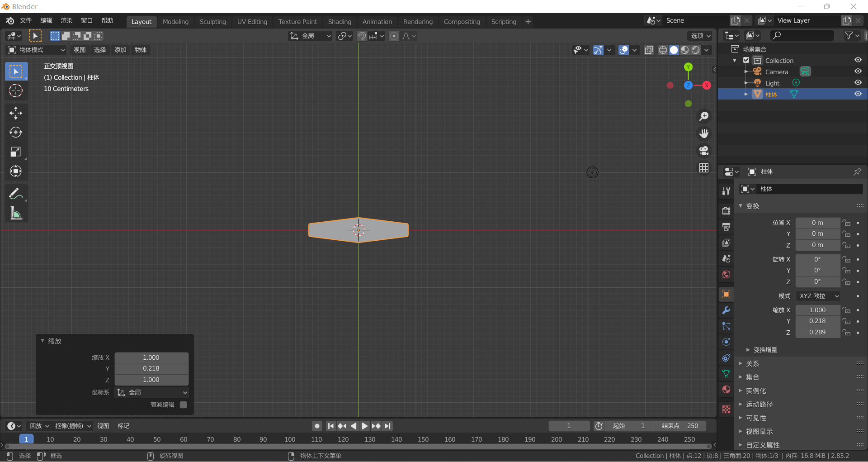Switch to rendered shading mode
Viewport: 868px width, 462px height.
pyautogui.click(x=696, y=50)
